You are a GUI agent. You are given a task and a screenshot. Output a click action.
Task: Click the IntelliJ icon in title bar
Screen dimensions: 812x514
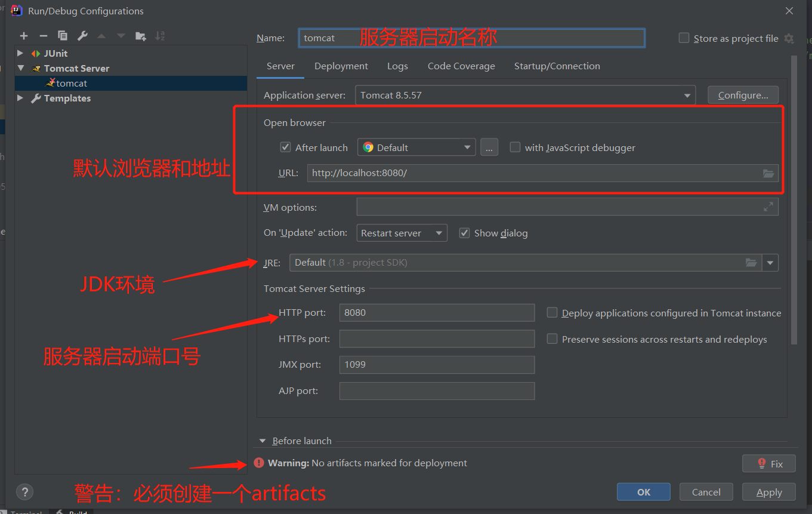pyautogui.click(x=17, y=11)
